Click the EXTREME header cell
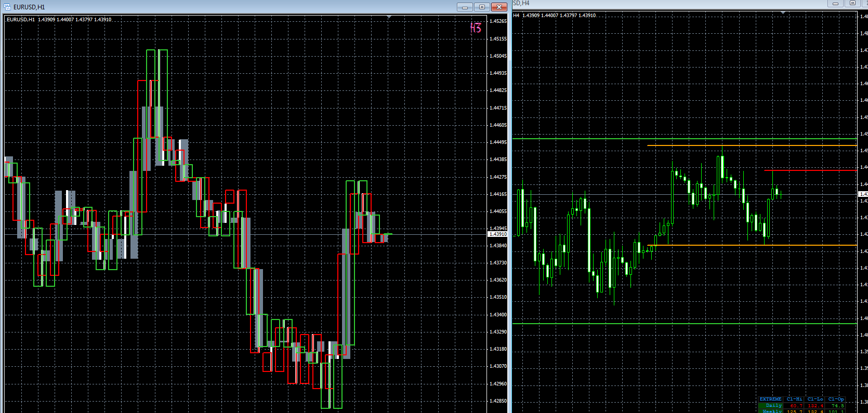 point(771,399)
